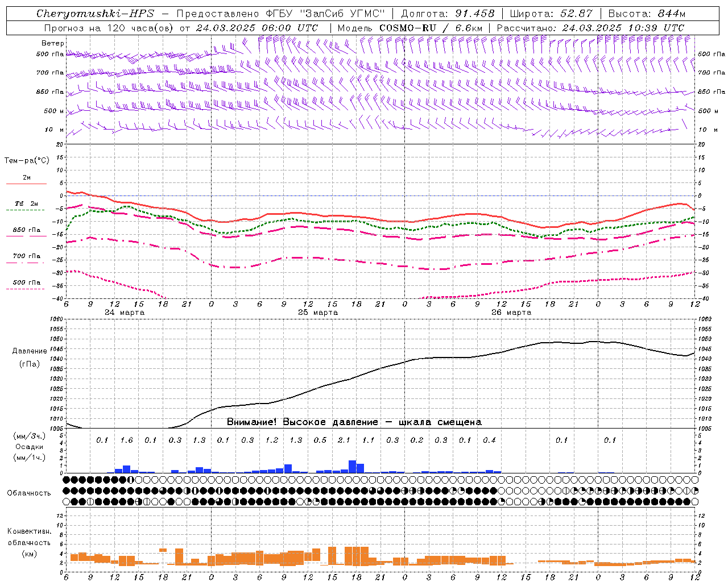The width and height of the screenshot is (728, 582).
Task: Click the elevation label Высота: 844м
Action: pos(647,14)
